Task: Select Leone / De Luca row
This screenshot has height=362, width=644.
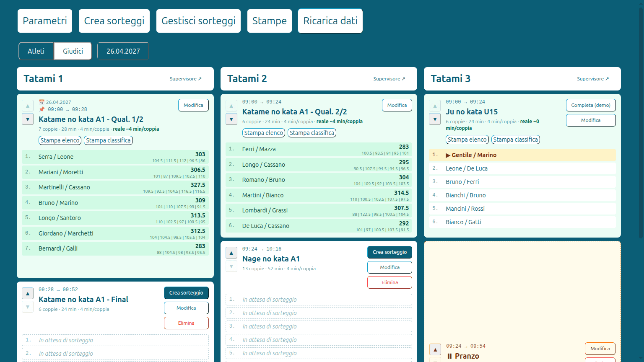Action: 522,168
